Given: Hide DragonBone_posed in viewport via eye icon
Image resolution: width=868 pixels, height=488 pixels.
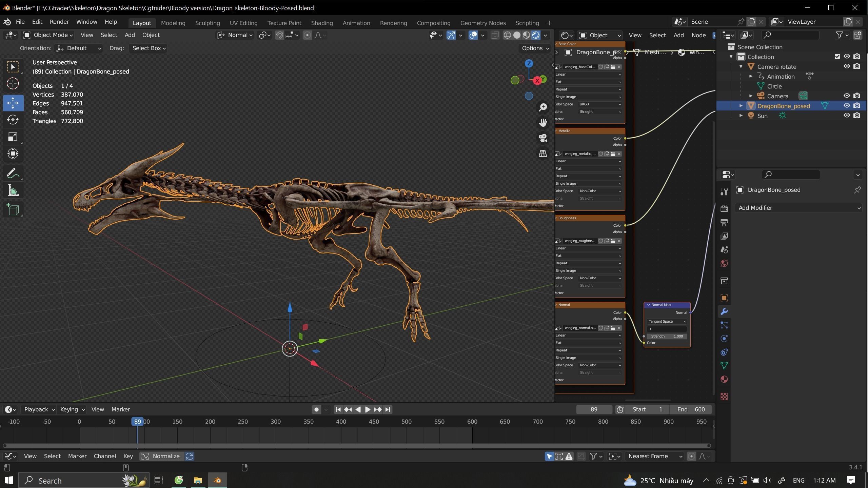Looking at the screenshot, I should point(847,106).
